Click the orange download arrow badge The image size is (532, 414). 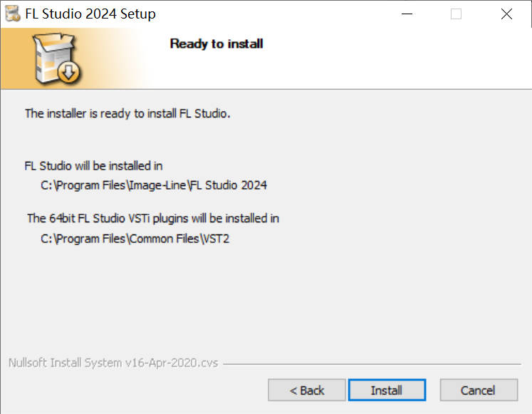[68, 71]
